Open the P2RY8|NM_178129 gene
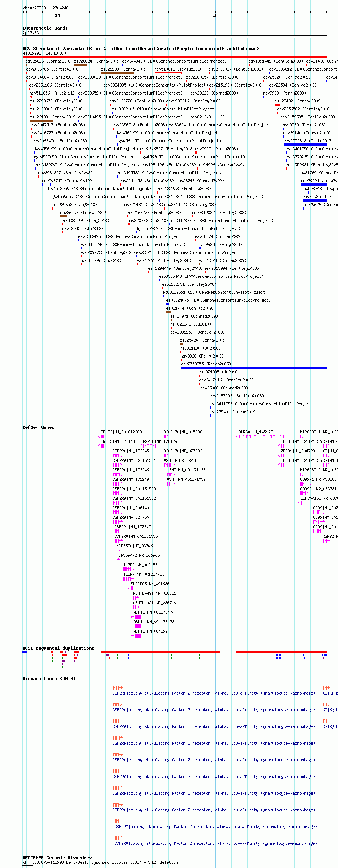The width and height of the screenshot is (338, 868). 160,441
